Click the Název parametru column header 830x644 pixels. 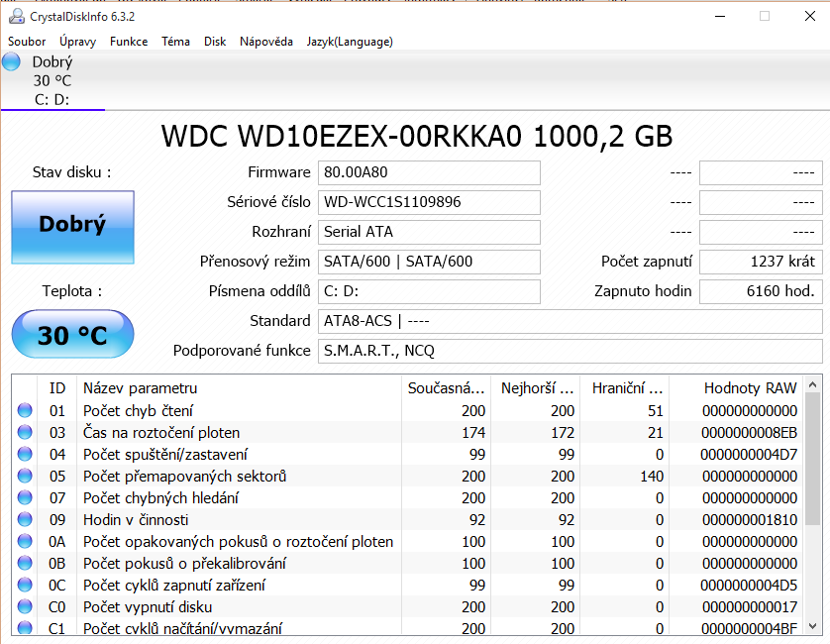(240, 388)
